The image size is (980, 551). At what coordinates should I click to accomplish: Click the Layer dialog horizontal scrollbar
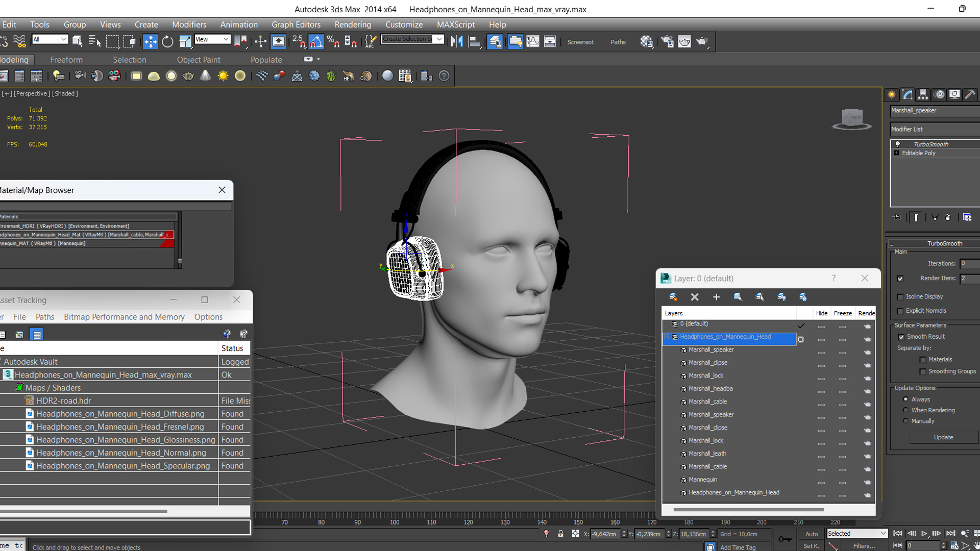[748, 510]
